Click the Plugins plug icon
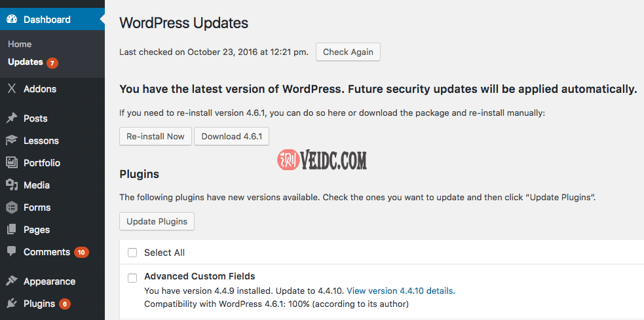Screen dimensions: 644x320 click(12, 304)
